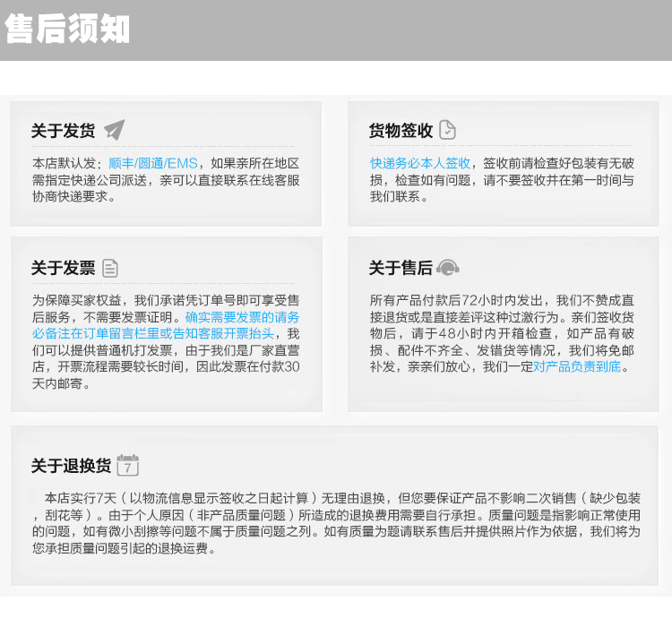Screen dimensions: 672x644
Task: Click the line 损，检查如有问题，请不要签收并在第一时间与
Action: click(x=502, y=180)
